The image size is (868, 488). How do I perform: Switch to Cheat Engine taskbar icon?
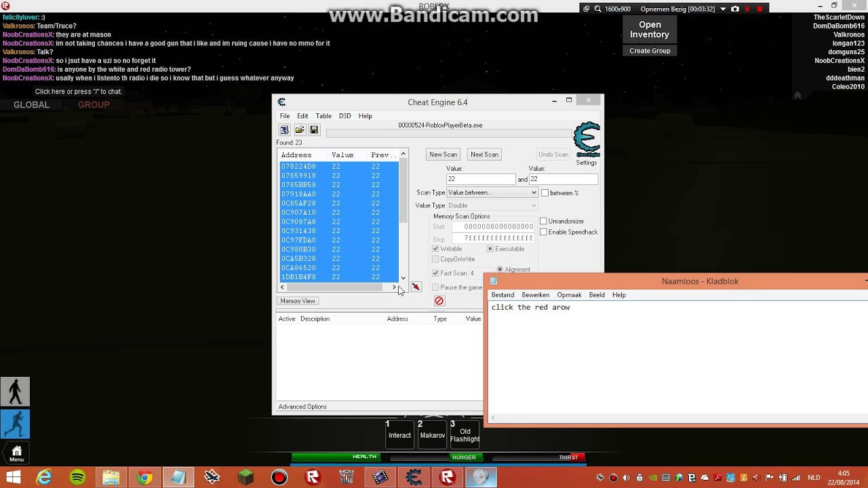click(x=414, y=477)
